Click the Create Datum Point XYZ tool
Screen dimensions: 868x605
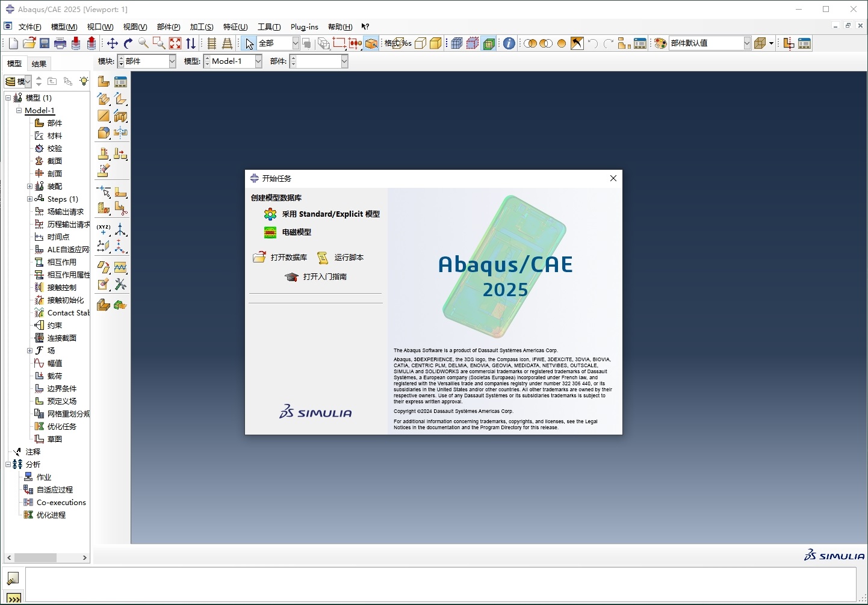click(x=104, y=229)
